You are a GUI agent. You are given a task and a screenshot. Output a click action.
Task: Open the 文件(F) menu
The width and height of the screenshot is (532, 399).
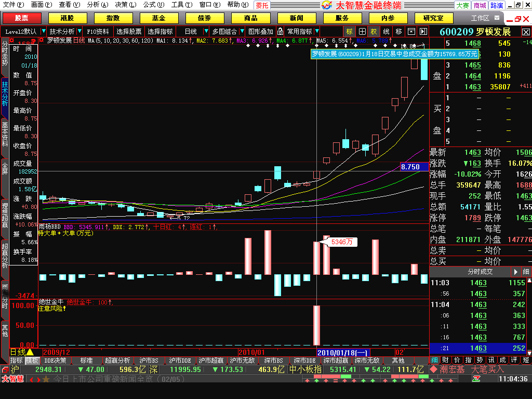(x=14, y=5)
